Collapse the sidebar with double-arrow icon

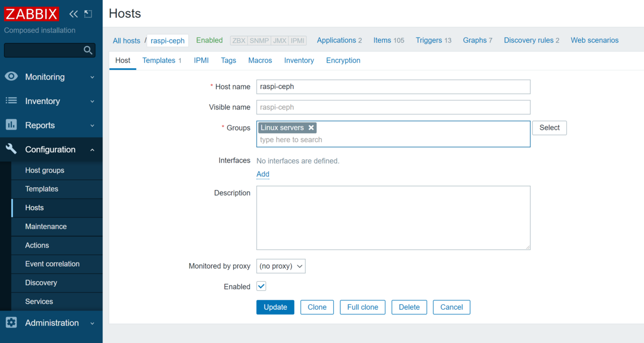(x=74, y=14)
